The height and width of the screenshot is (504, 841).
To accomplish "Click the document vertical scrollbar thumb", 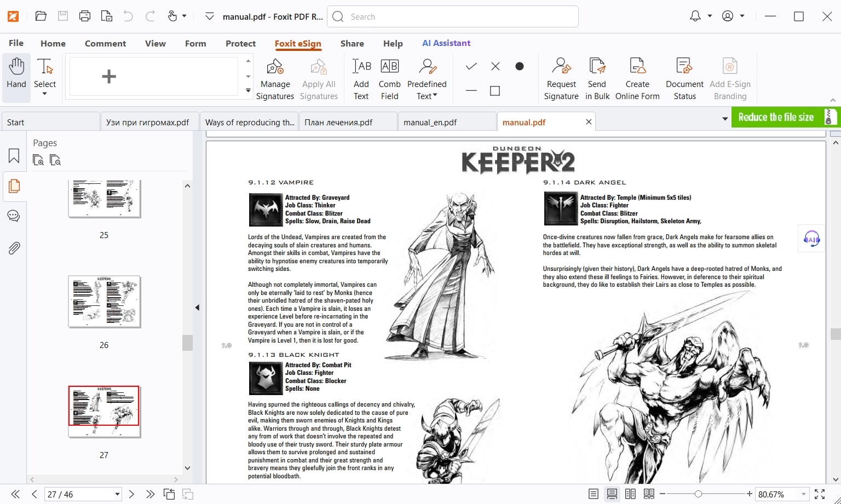I will (x=835, y=334).
